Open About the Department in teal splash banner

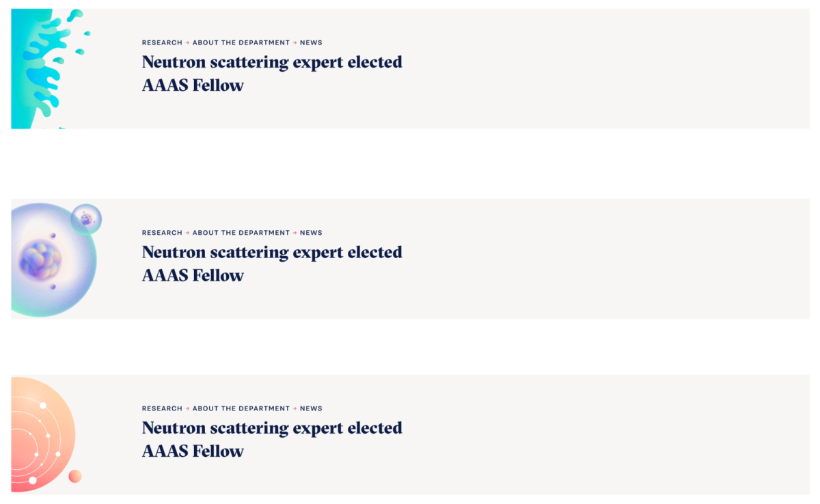(241, 42)
